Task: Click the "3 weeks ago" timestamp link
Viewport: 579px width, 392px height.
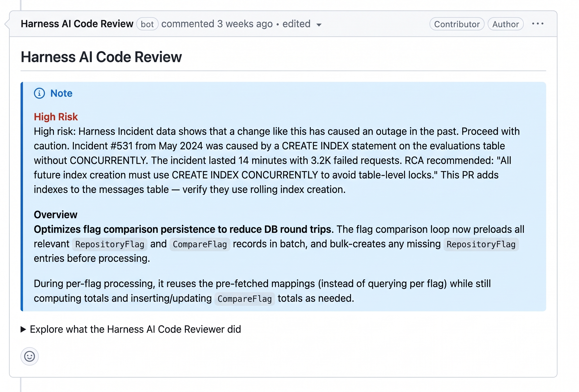Action: (245, 24)
